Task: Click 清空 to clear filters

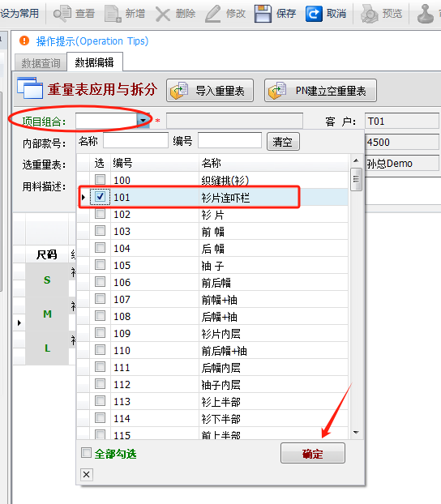Action: [283, 142]
